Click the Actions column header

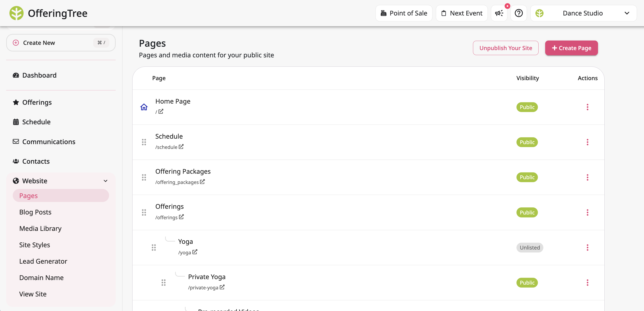point(588,78)
